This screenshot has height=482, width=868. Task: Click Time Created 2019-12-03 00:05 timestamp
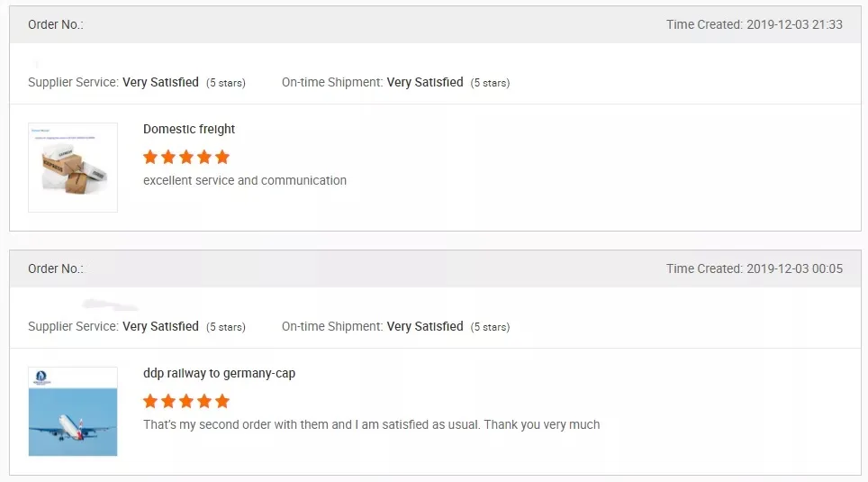click(x=755, y=268)
